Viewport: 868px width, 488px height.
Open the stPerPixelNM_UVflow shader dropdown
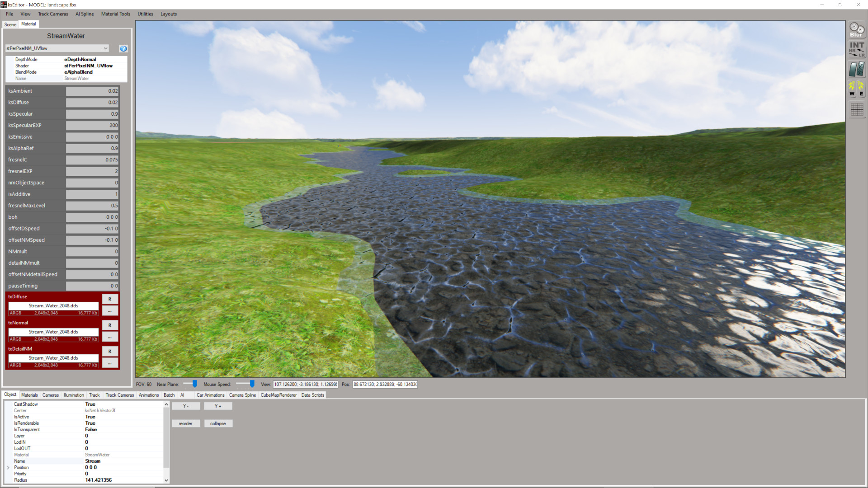(x=57, y=48)
